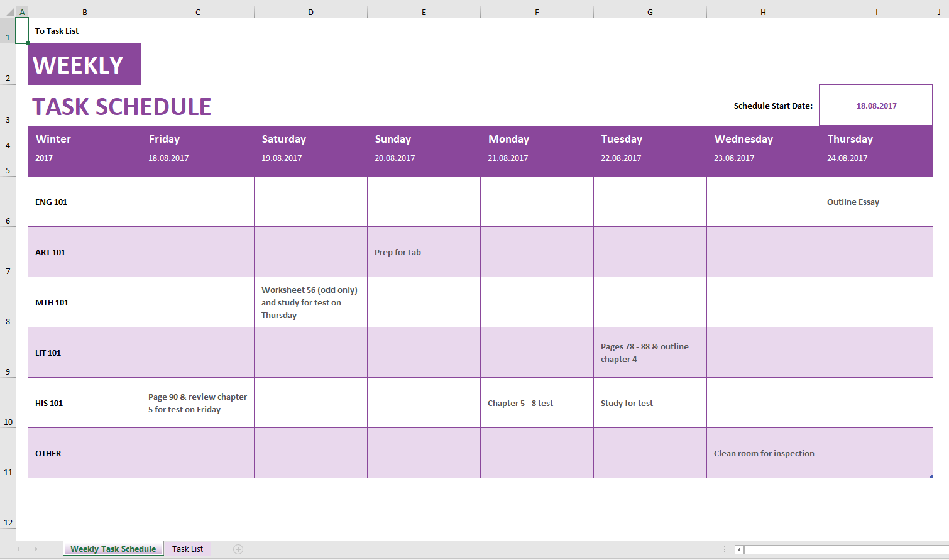Select column B by clicking its header
This screenshot has width=949, height=560.
84,11
